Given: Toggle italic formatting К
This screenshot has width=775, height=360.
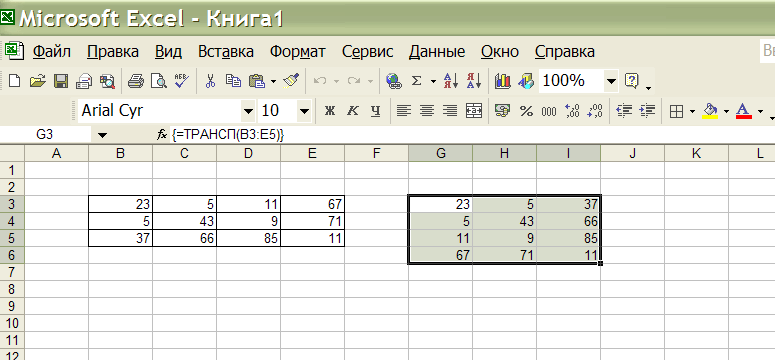Looking at the screenshot, I should (x=353, y=111).
